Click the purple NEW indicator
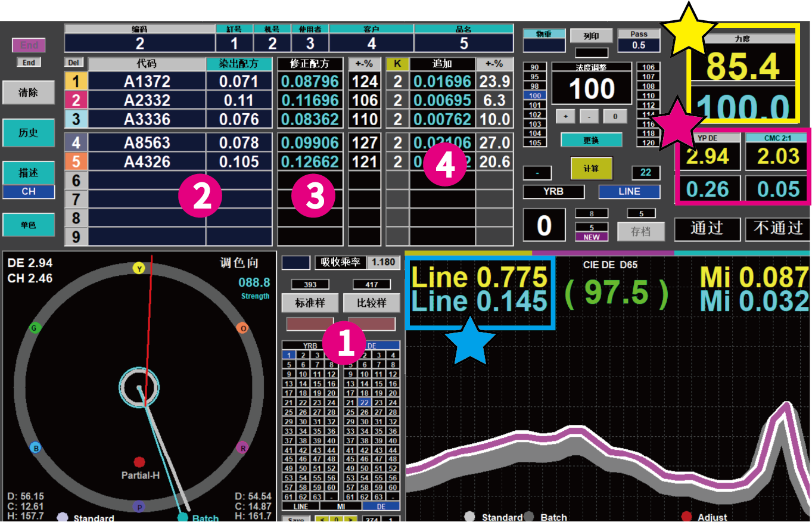This screenshot has height=522, width=812. click(591, 237)
